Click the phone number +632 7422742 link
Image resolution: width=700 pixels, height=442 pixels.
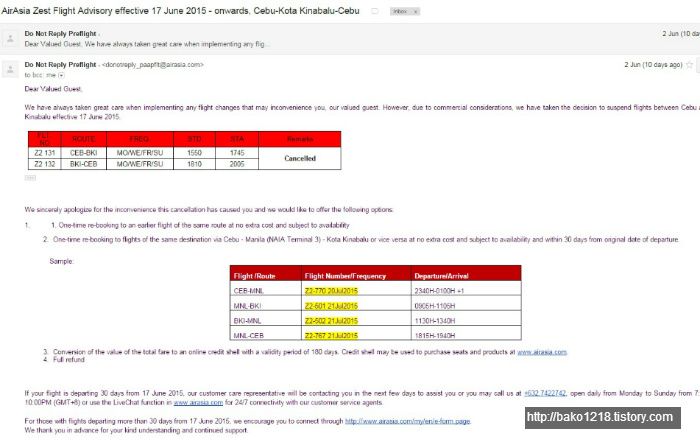click(x=545, y=393)
